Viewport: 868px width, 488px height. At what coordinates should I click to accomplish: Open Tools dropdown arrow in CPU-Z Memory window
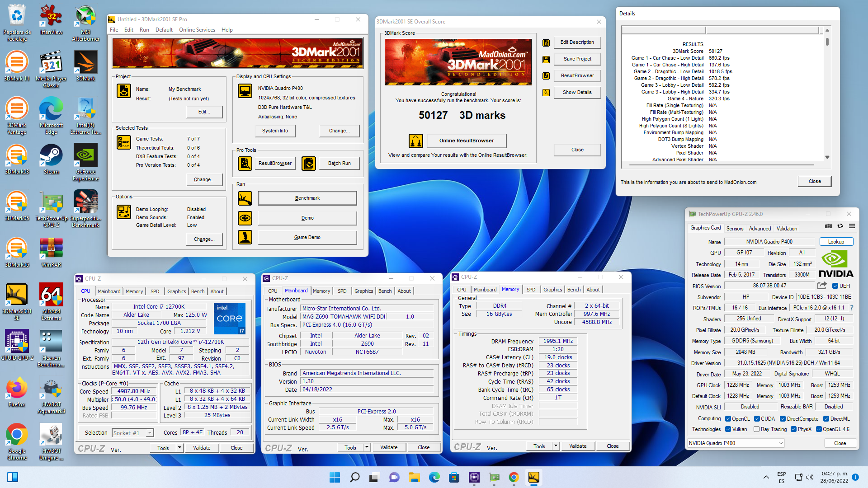click(x=556, y=446)
